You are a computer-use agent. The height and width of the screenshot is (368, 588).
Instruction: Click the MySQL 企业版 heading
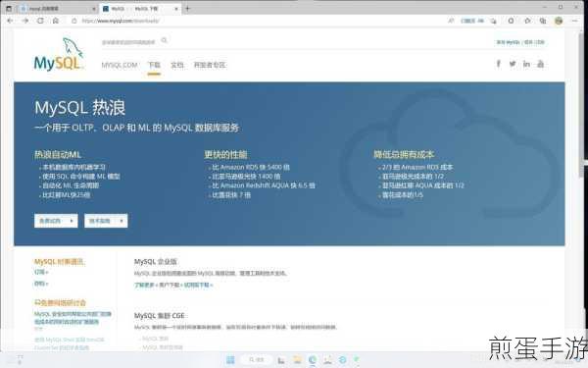coord(155,262)
